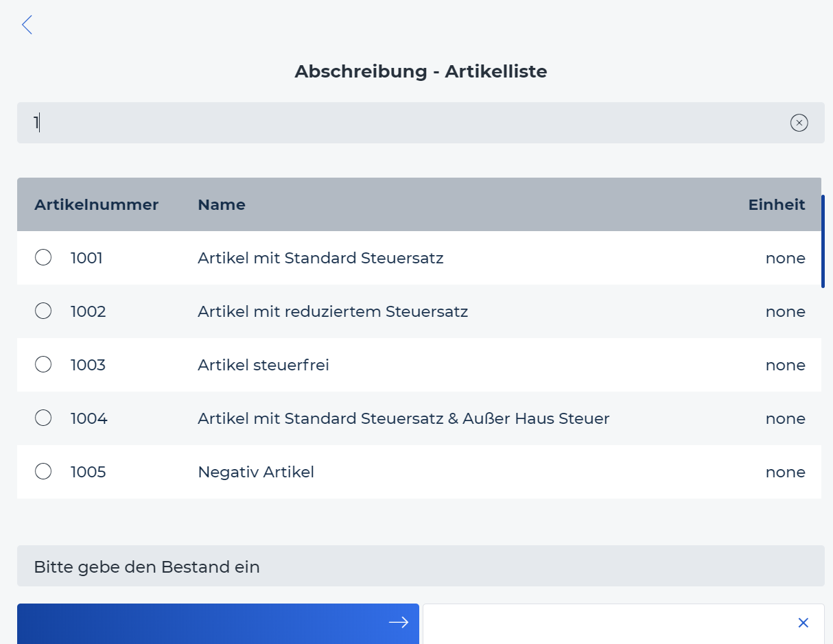Clear the search field with the X icon
This screenshot has height=644, width=833.
pos(799,123)
